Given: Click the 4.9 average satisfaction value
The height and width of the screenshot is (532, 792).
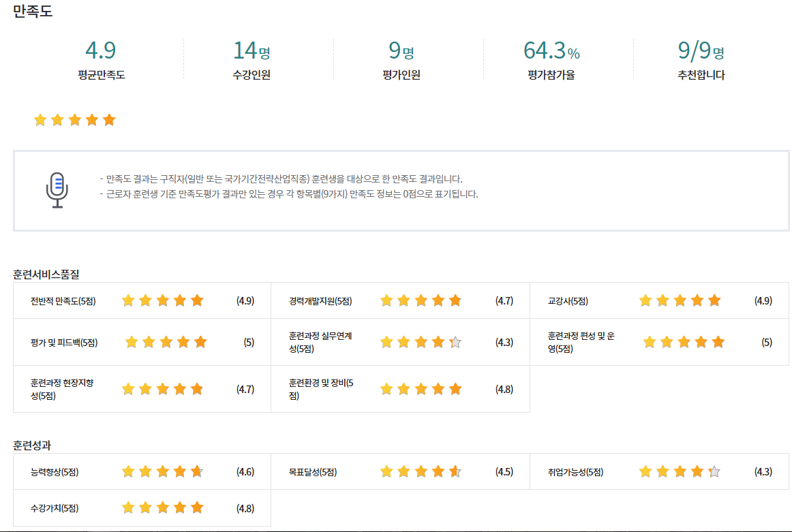Looking at the screenshot, I should pyautogui.click(x=100, y=50).
